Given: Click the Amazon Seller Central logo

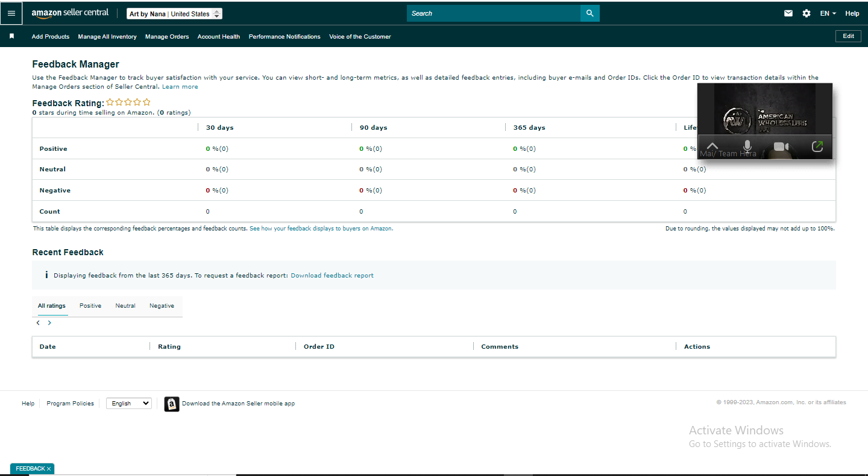Looking at the screenshot, I should (70, 13).
